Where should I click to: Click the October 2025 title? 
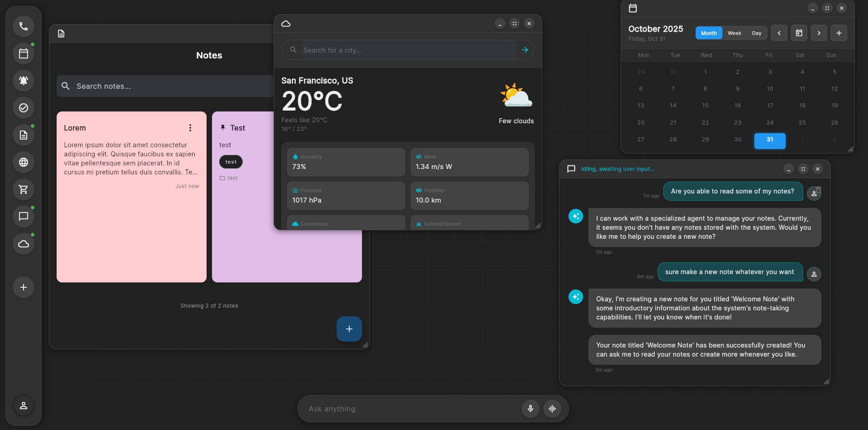tap(656, 29)
